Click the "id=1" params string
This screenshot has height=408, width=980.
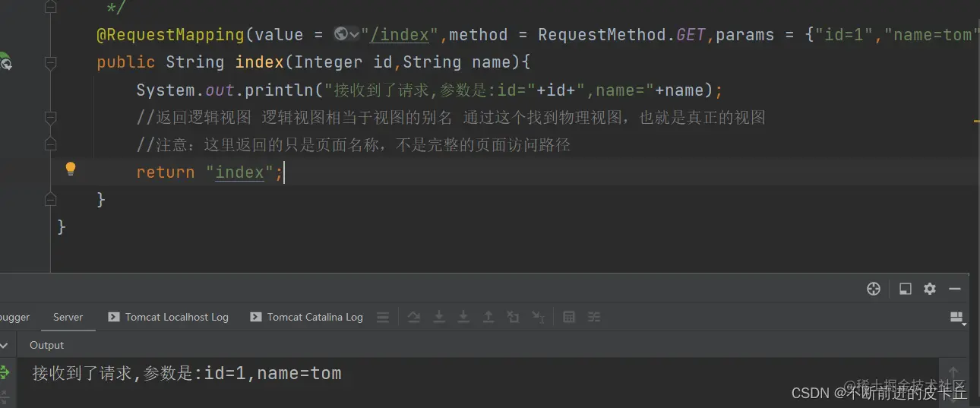844,35
